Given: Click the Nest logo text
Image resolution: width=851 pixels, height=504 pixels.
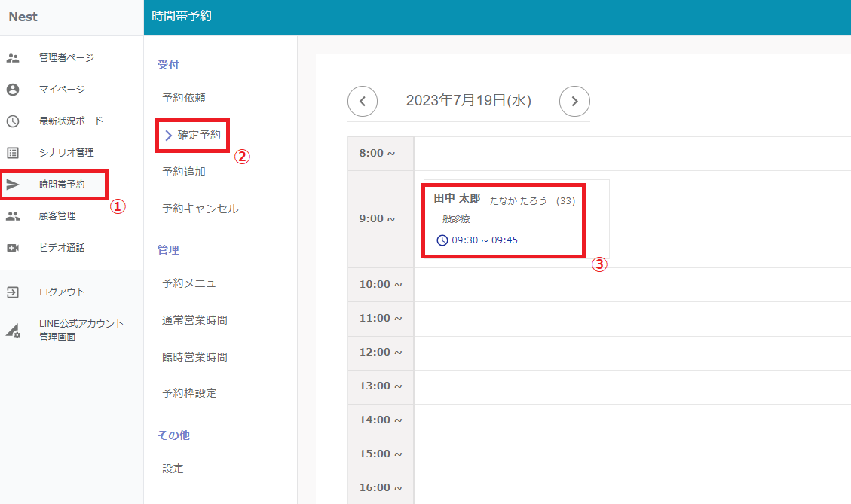Looking at the screenshot, I should pos(23,17).
